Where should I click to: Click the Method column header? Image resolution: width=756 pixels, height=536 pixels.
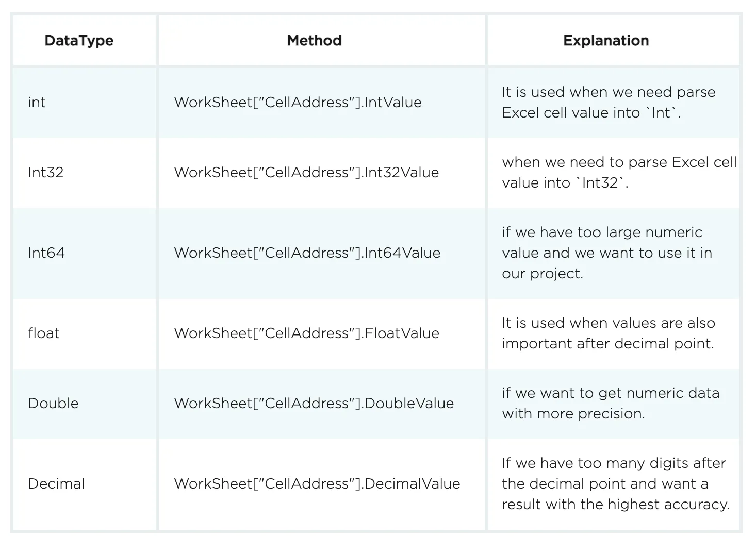314,41
